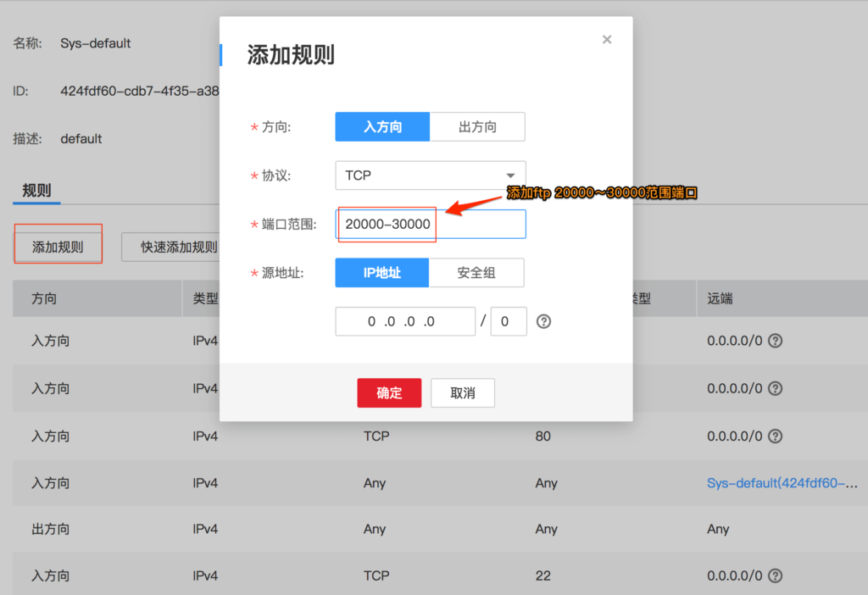Cancel the dialog with 取消

pyautogui.click(x=463, y=393)
